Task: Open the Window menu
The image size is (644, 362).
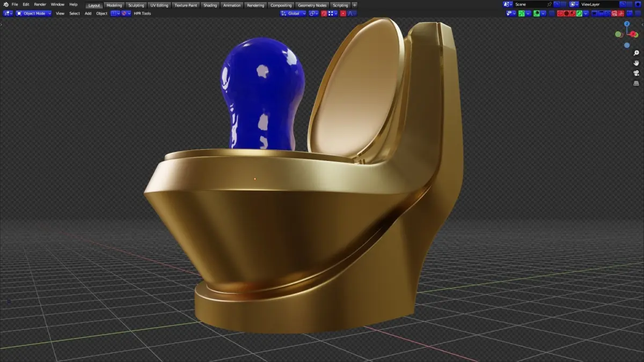Action: [57, 4]
